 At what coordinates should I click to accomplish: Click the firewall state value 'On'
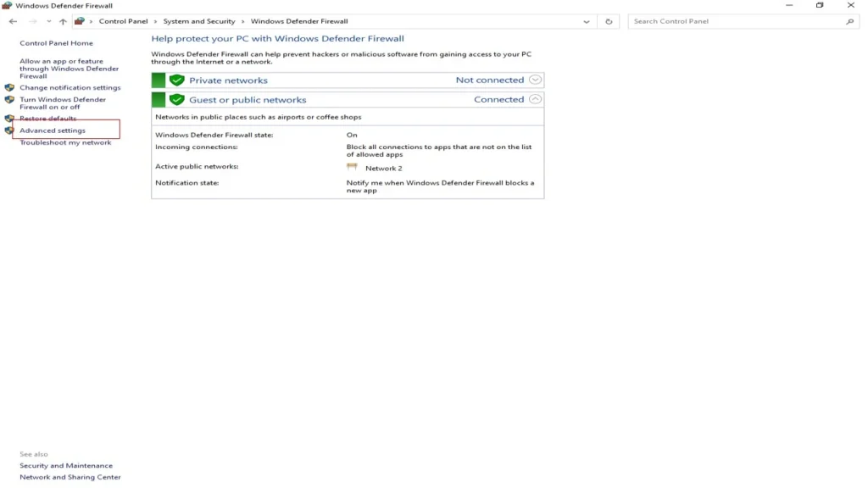352,135
